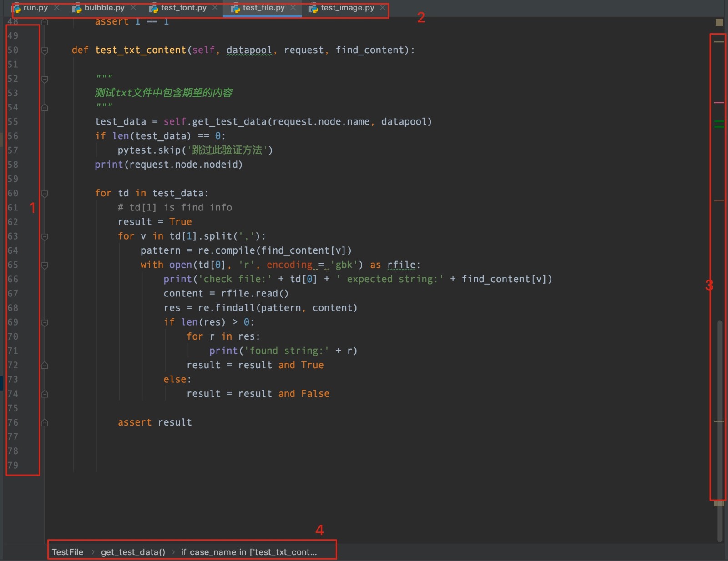
Task: Click 'content = rfile.read()' line
Action: [226, 294]
